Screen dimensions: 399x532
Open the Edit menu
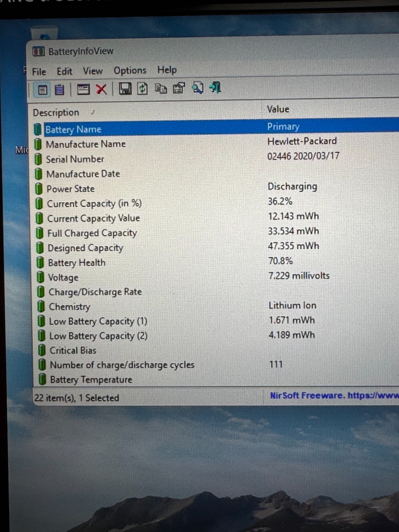65,71
